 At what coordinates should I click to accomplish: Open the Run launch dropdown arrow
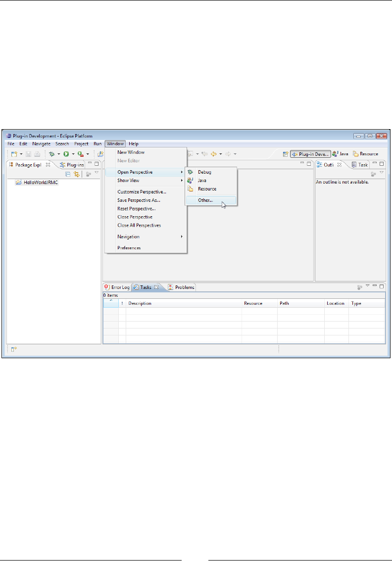click(73, 154)
